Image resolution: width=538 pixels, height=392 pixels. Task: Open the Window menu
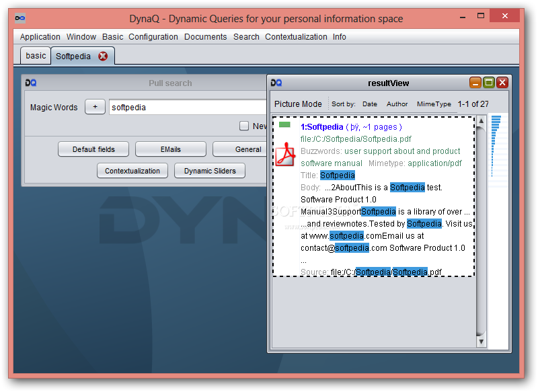(x=81, y=37)
